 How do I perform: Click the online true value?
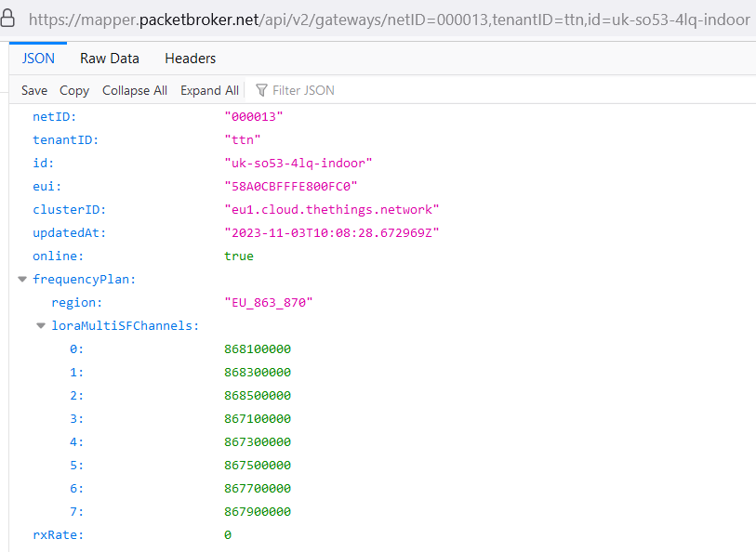pos(239,256)
